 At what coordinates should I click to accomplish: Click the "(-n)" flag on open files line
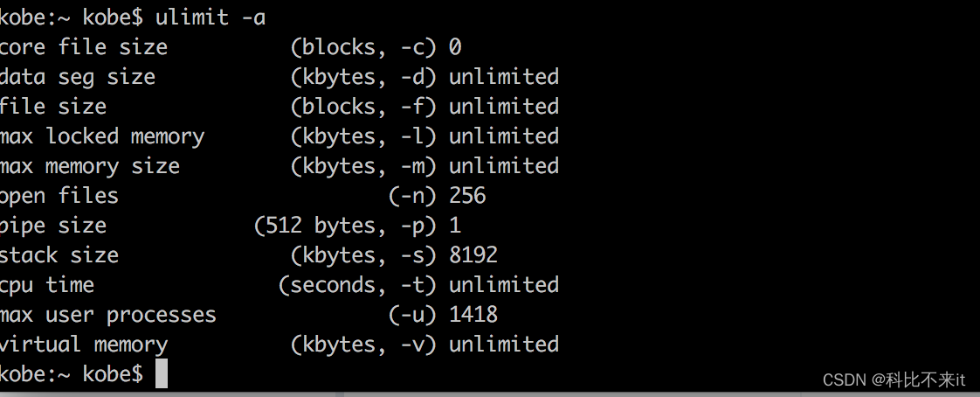click(x=412, y=196)
